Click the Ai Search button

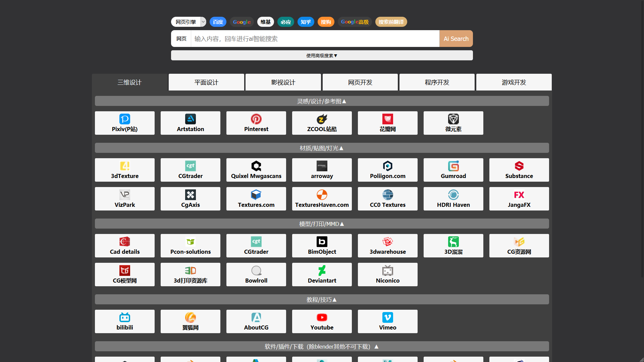[456, 39]
